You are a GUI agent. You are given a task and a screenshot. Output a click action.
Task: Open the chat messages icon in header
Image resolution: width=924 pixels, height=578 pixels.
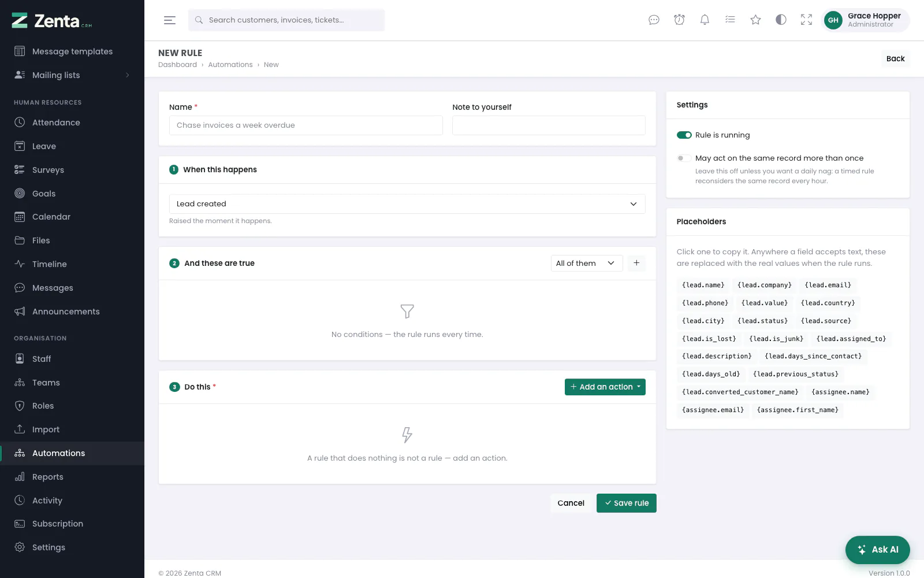[654, 20]
